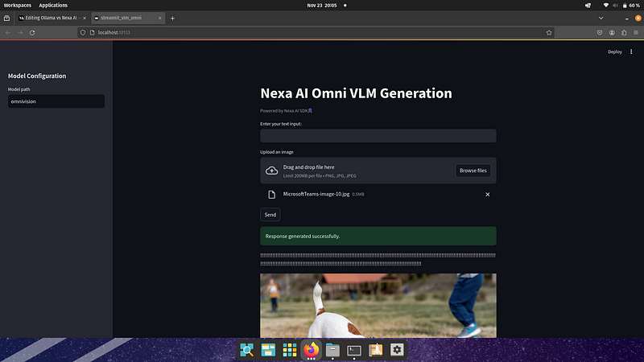This screenshot has height=362, width=644.
Task: Click the Response generated successfully banner
Action: [x=378, y=236]
